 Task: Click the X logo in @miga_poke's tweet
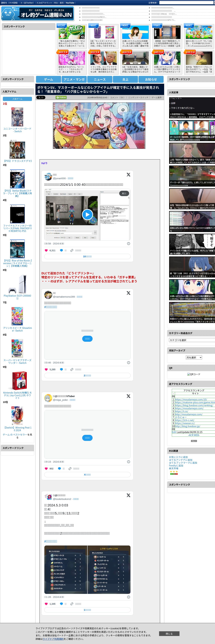coord(128,396)
